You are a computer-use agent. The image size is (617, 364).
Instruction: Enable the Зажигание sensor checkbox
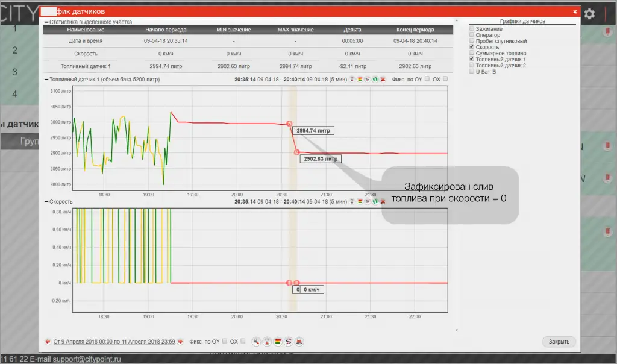point(472,29)
